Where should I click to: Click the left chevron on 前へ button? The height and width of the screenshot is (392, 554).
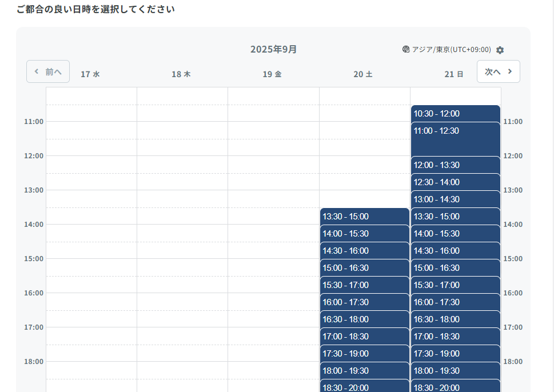point(36,71)
